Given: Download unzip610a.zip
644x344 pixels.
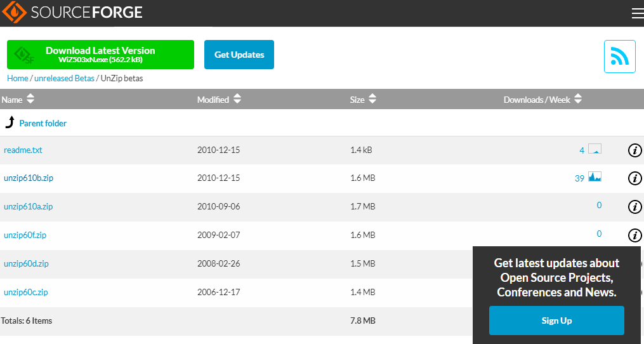Looking at the screenshot, I should click(29, 206).
